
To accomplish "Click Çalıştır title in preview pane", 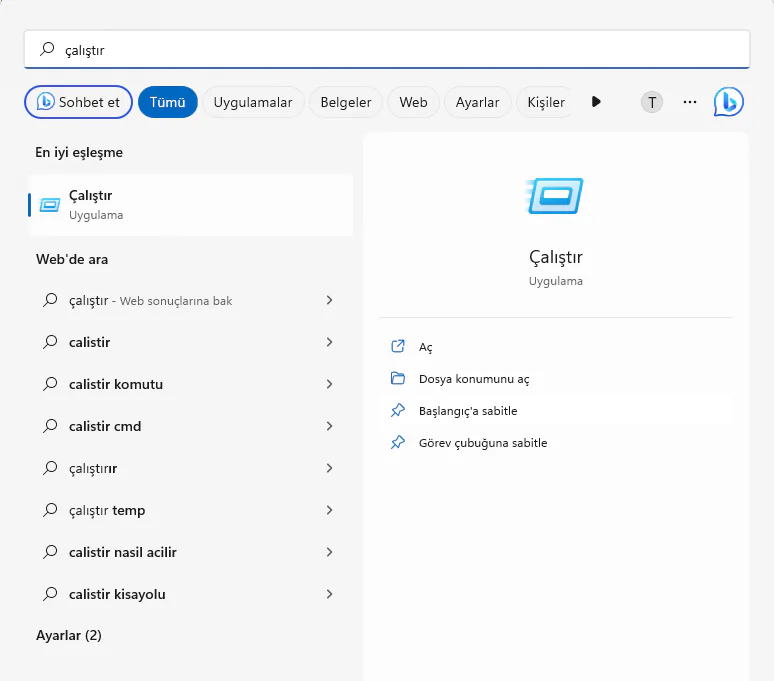I will coord(556,257).
